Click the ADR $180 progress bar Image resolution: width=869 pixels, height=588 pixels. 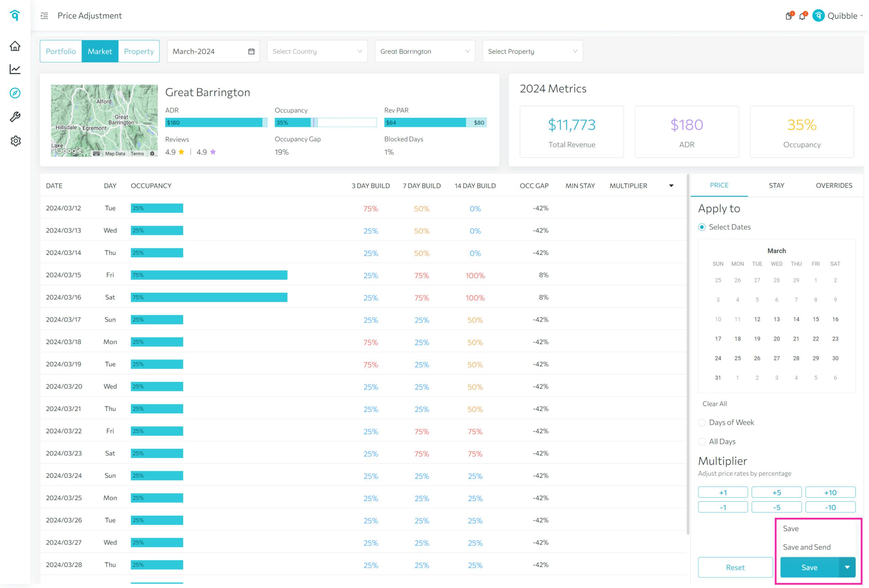(x=216, y=122)
